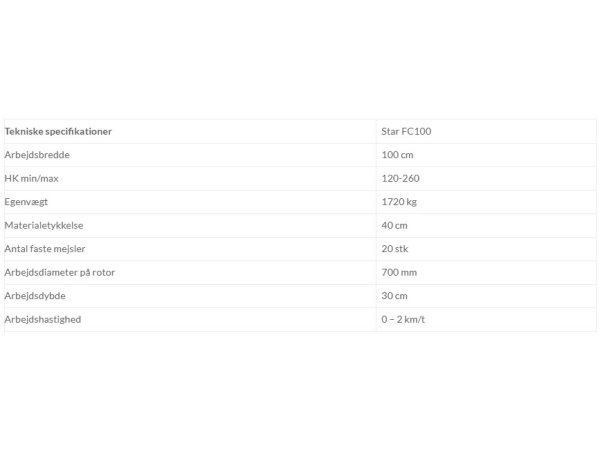Click the HK min/max label
Viewport: 600px width, 450px height.
click(x=31, y=178)
